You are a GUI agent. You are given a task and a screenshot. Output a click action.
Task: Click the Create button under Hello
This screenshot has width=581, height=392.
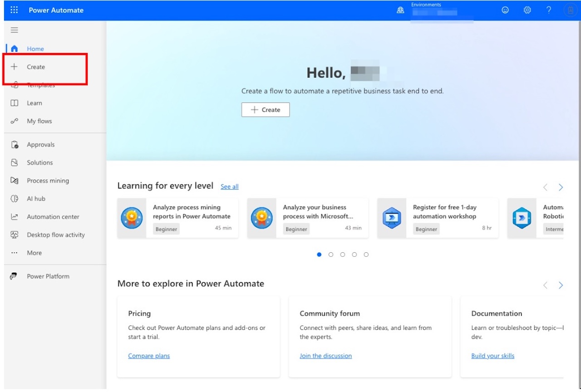266,110
